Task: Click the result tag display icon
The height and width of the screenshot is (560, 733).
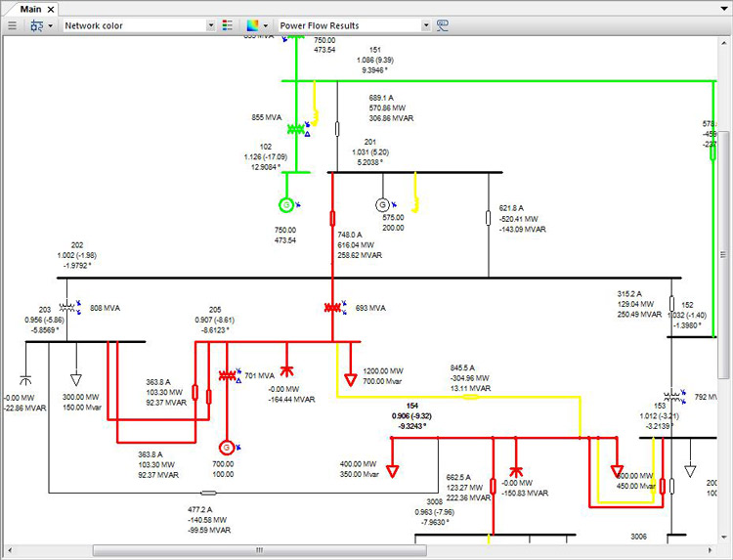Action: click(x=443, y=25)
